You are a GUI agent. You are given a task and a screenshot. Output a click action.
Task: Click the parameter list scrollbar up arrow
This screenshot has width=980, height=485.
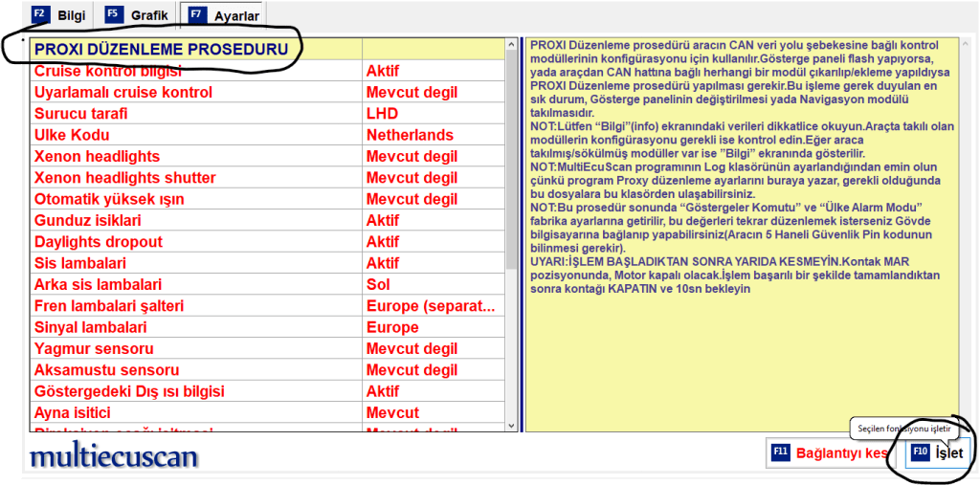(x=513, y=45)
